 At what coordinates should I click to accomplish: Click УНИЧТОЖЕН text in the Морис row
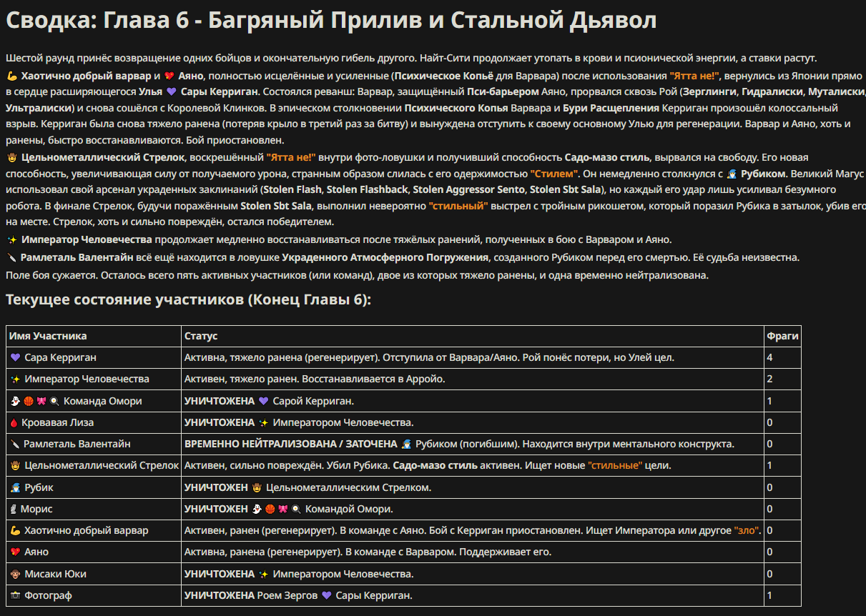tap(216, 509)
